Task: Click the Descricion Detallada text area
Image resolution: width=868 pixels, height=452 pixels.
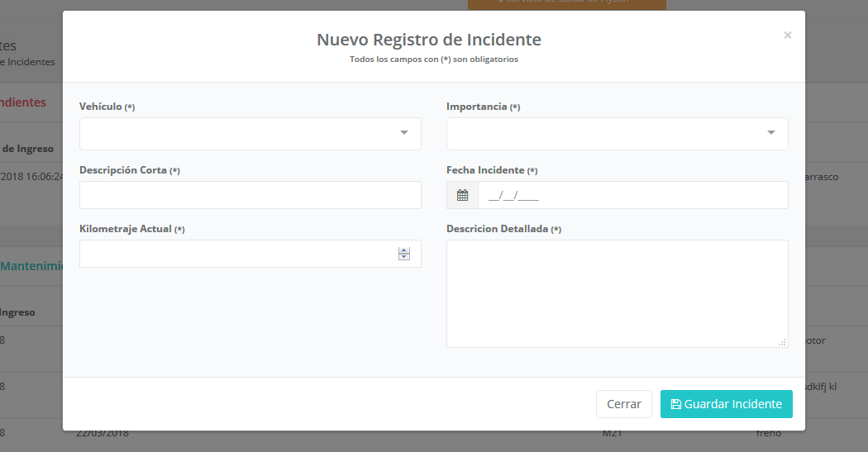Action: pos(617,293)
